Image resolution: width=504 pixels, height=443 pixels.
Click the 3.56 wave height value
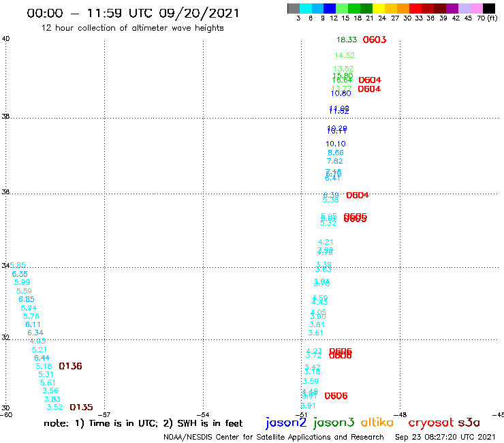50,391
